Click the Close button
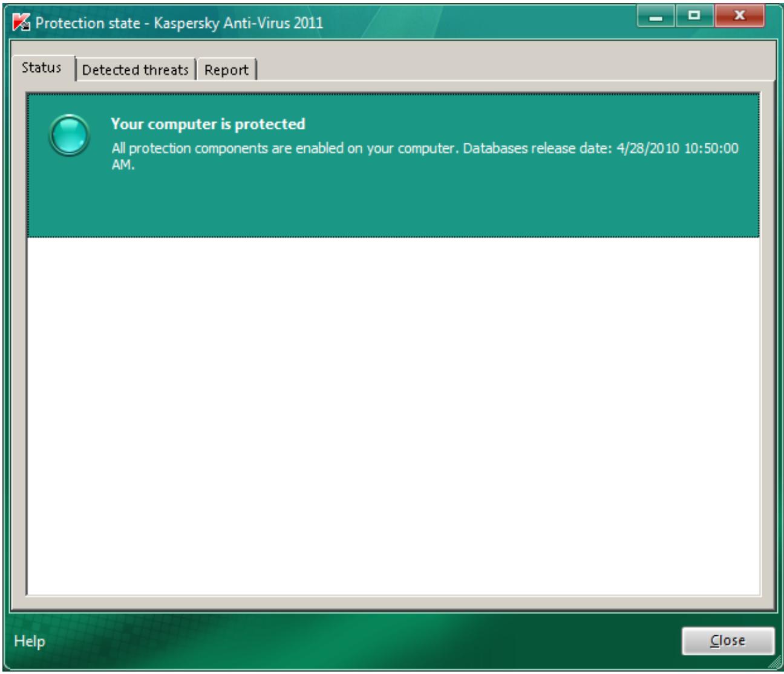This screenshot has width=784, height=674. [728, 640]
